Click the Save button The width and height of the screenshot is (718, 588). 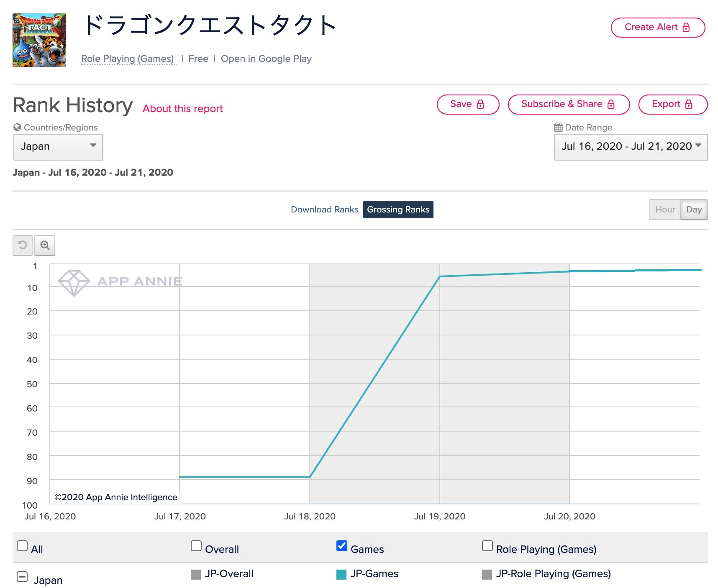coord(468,104)
